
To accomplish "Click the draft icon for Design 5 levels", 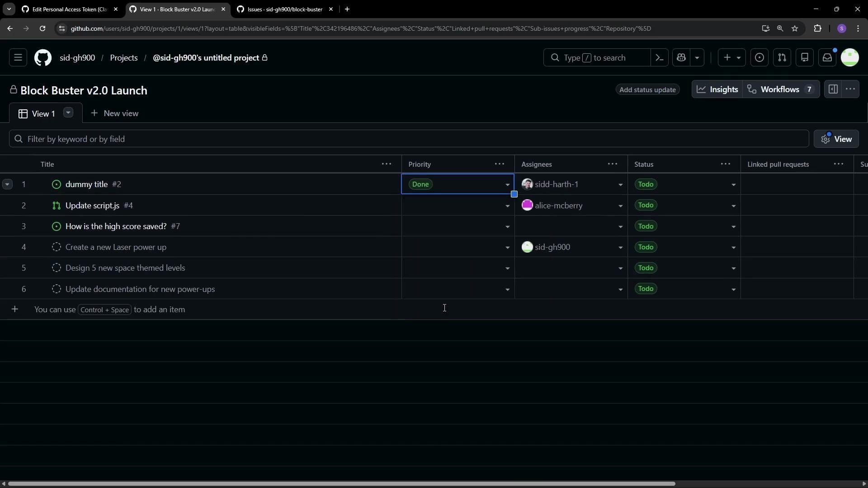I will point(57,268).
